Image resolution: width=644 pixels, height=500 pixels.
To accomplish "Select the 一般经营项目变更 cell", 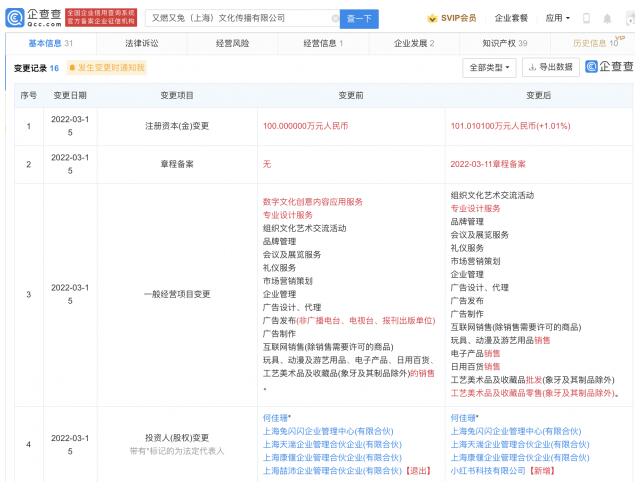I will [x=177, y=294].
